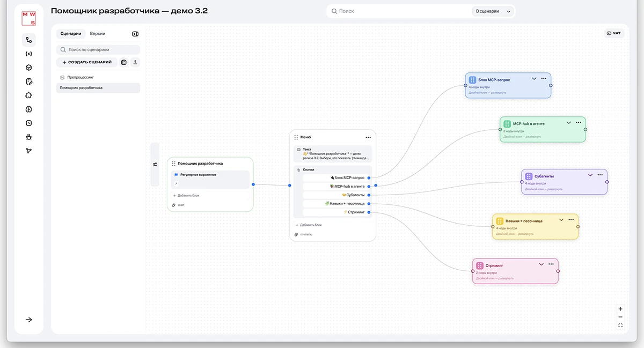Click the Регулярное выражение block
This screenshot has height=348, width=644.
pos(210,179)
